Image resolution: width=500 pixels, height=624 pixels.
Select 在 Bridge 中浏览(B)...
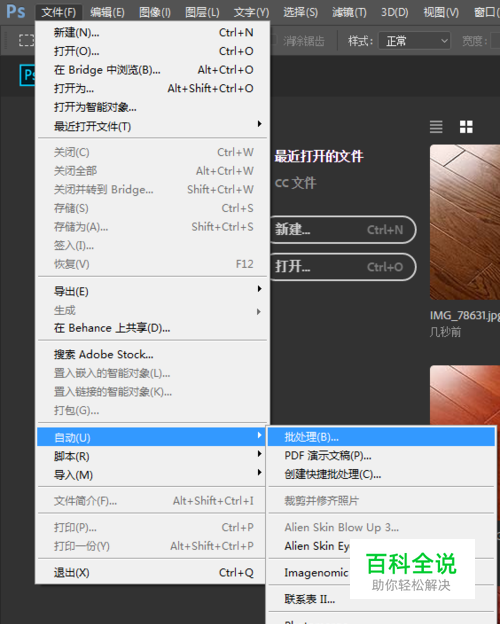[x=154, y=70]
